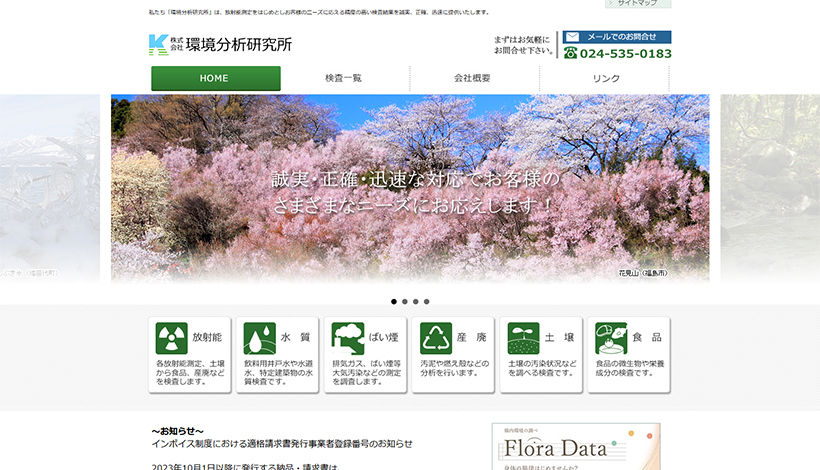Click the food icon for 食品

[x=611, y=338]
